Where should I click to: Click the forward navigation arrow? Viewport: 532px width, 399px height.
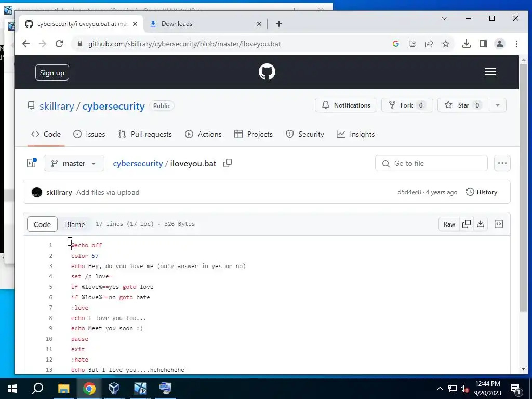point(43,44)
